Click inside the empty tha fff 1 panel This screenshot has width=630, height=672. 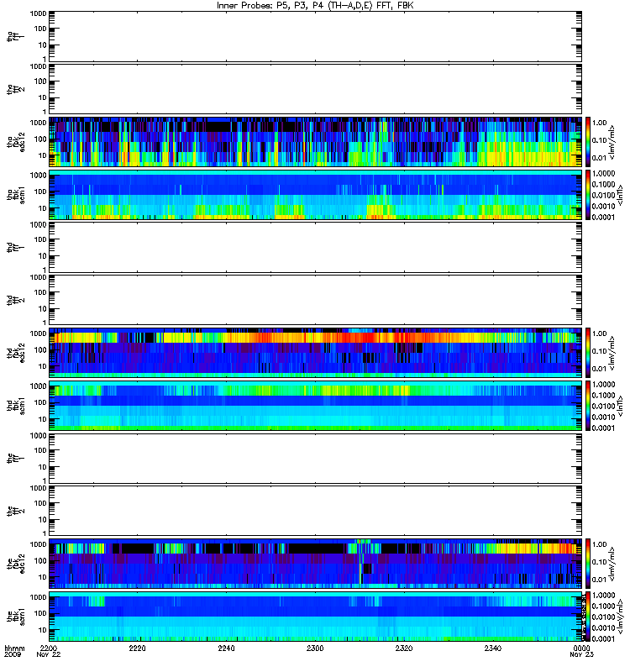(316, 36)
